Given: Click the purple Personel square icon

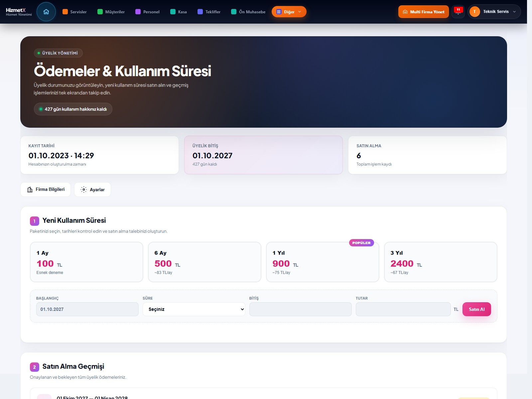Looking at the screenshot, I should [138, 12].
